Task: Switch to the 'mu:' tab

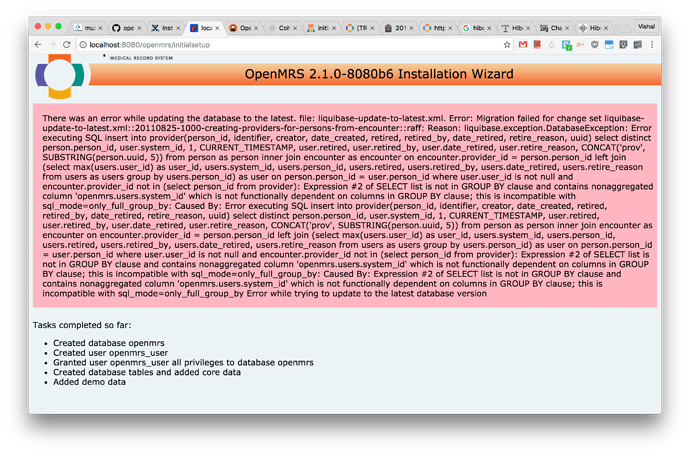Action: (87, 28)
